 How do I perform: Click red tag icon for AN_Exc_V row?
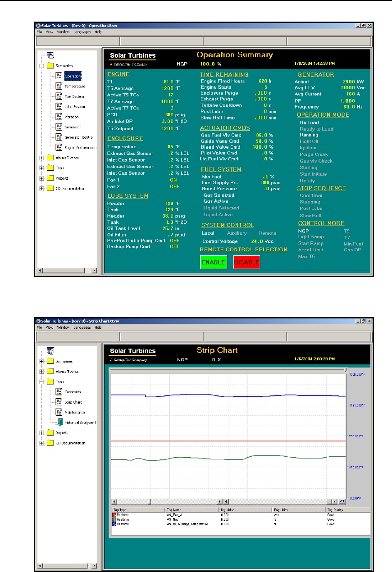pyautogui.click(x=114, y=516)
